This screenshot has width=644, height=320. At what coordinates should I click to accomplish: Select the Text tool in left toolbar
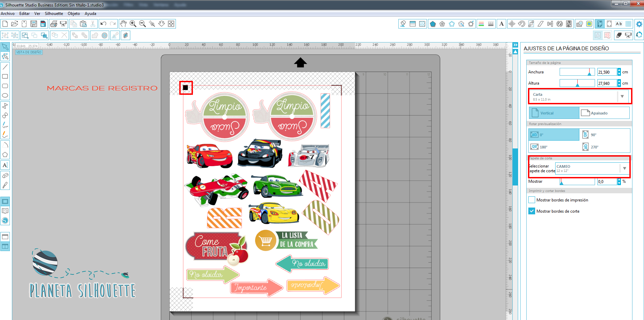pyautogui.click(x=5, y=165)
